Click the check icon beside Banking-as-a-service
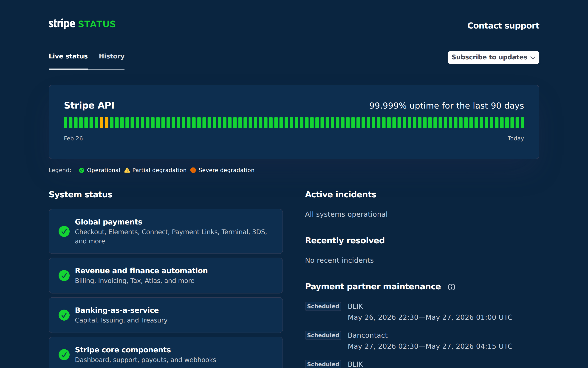Viewport: 588px width, 368px height. [64, 315]
